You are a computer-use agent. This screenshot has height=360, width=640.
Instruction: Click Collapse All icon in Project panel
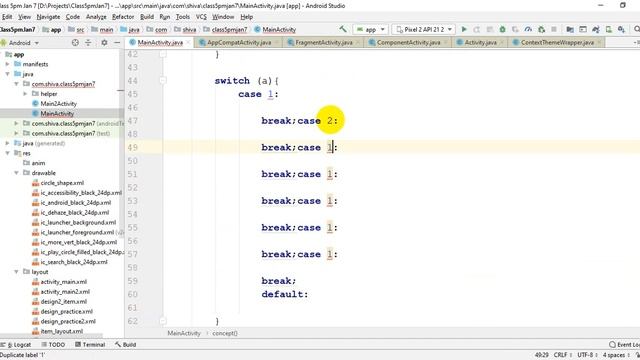[x=88, y=42]
